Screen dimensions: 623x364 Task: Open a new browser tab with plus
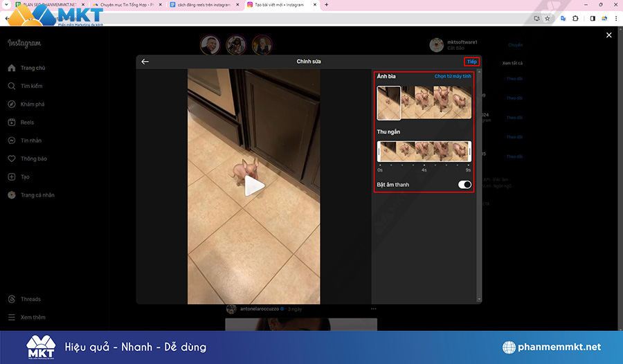[327, 5]
